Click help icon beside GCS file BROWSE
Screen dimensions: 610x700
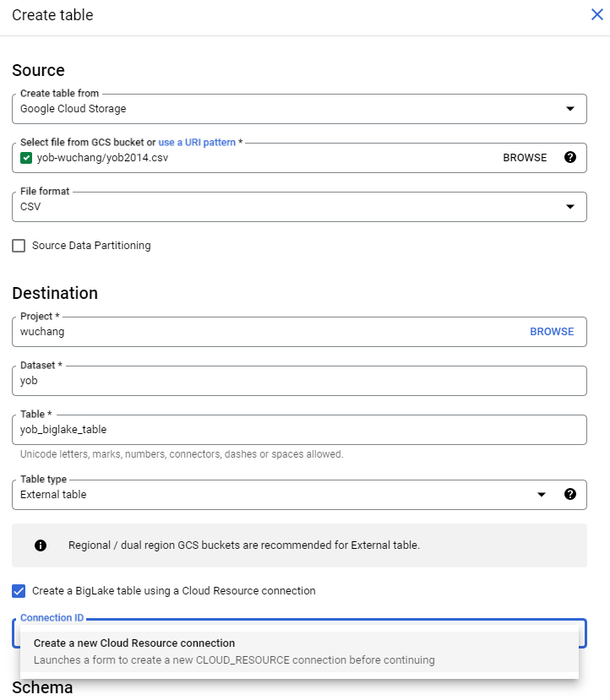click(570, 157)
